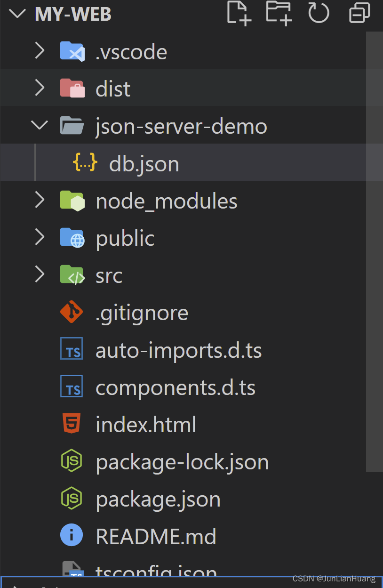Open the package.json file
Image resolution: width=383 pixels, height=588 pixels.
[158, 499]
